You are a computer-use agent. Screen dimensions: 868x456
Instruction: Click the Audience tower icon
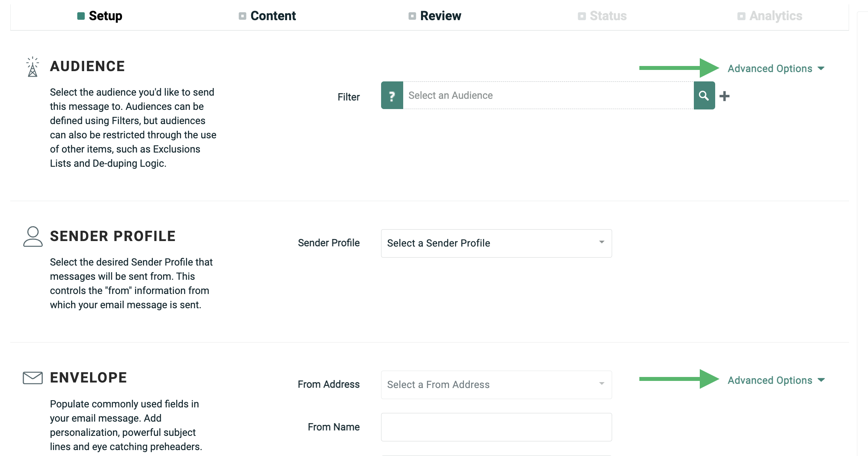33,67
